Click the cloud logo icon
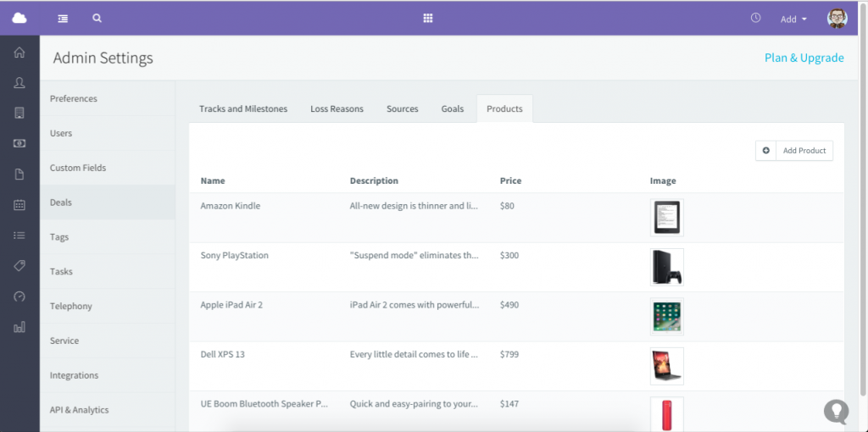The height and width of the screenshot is (432, 868). pyautogui.click(x=19, y=19)
